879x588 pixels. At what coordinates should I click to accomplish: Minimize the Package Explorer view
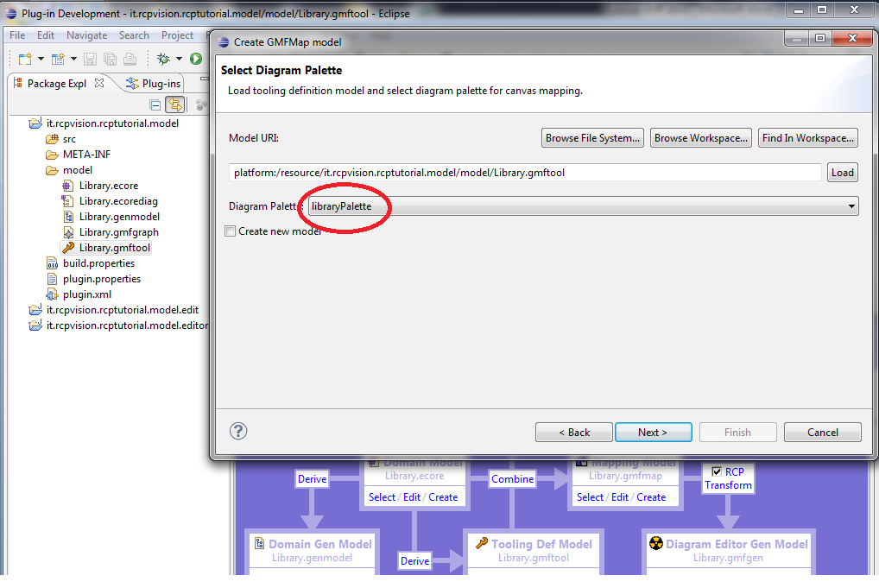coord(204,79)
